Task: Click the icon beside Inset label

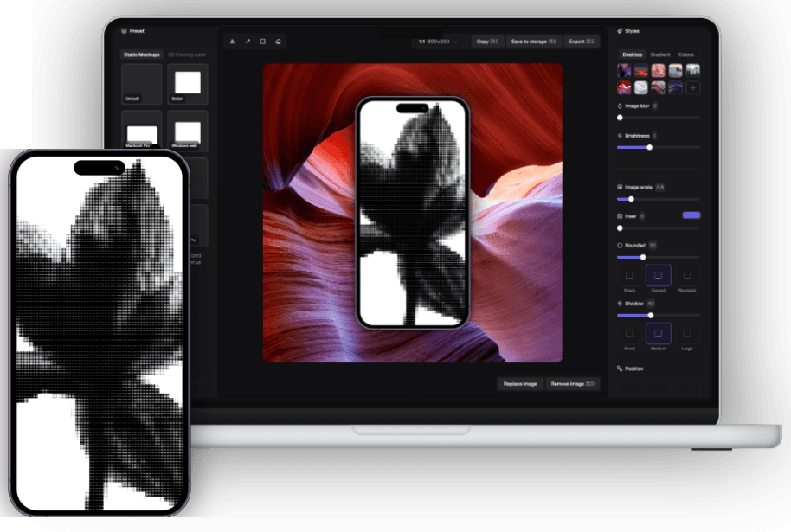Action: click(x=620, y=216)
